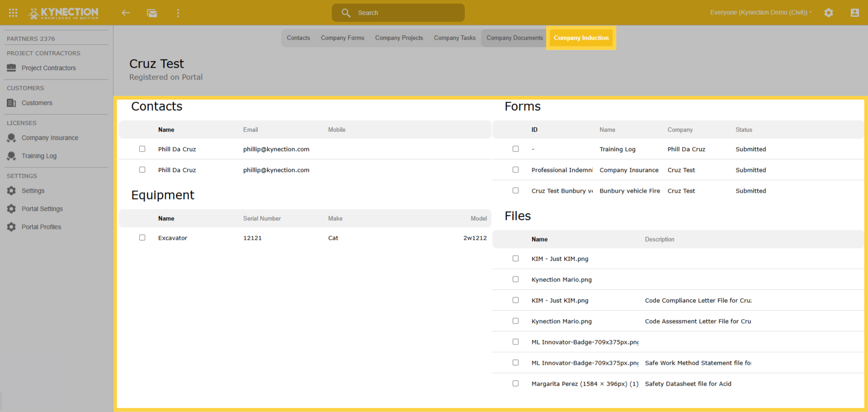Open the vertical three-dot more menu

point(178,13)
